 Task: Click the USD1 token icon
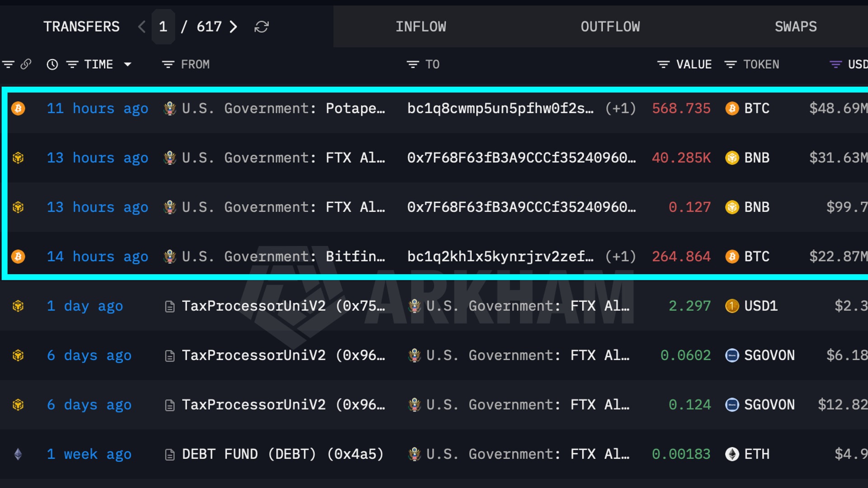732,306
